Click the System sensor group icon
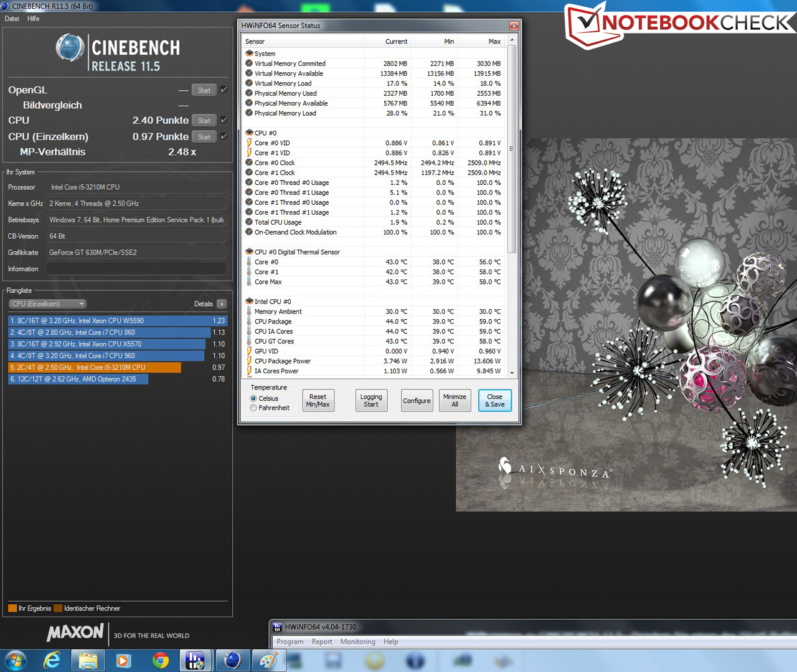Screen dimensions: 797x672 coord(249,54)
